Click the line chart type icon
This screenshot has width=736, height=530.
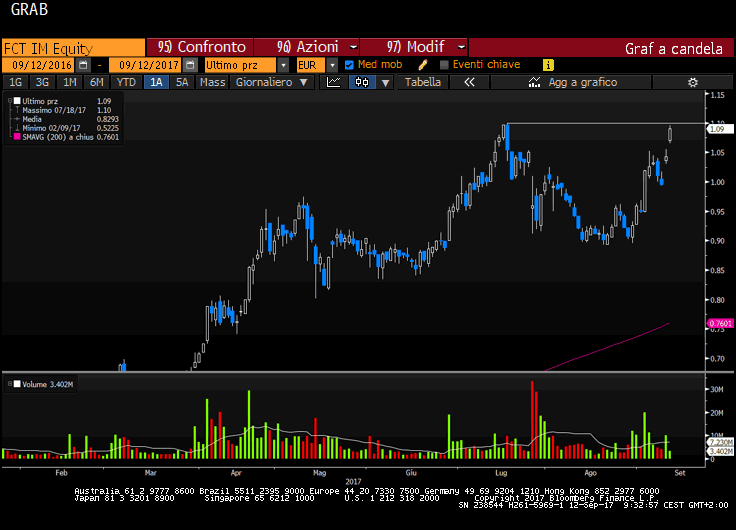(x=335, y=83)
